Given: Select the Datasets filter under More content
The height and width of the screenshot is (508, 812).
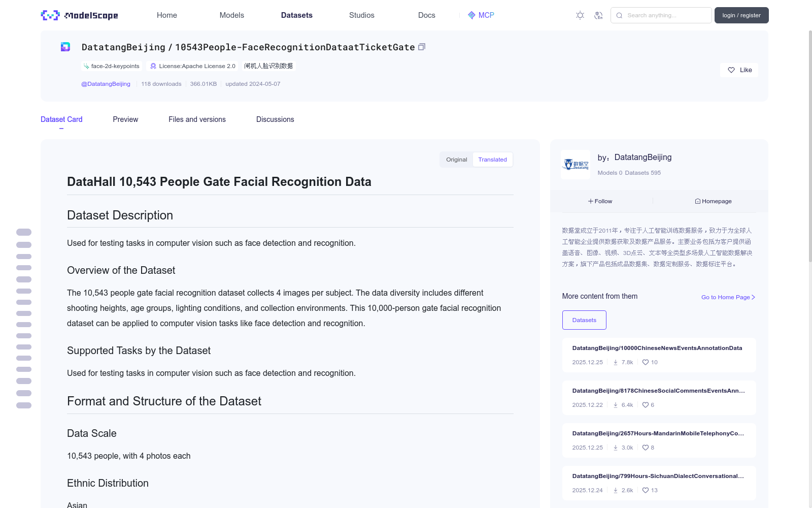Looking at the screenshot, I should (584, 320).
